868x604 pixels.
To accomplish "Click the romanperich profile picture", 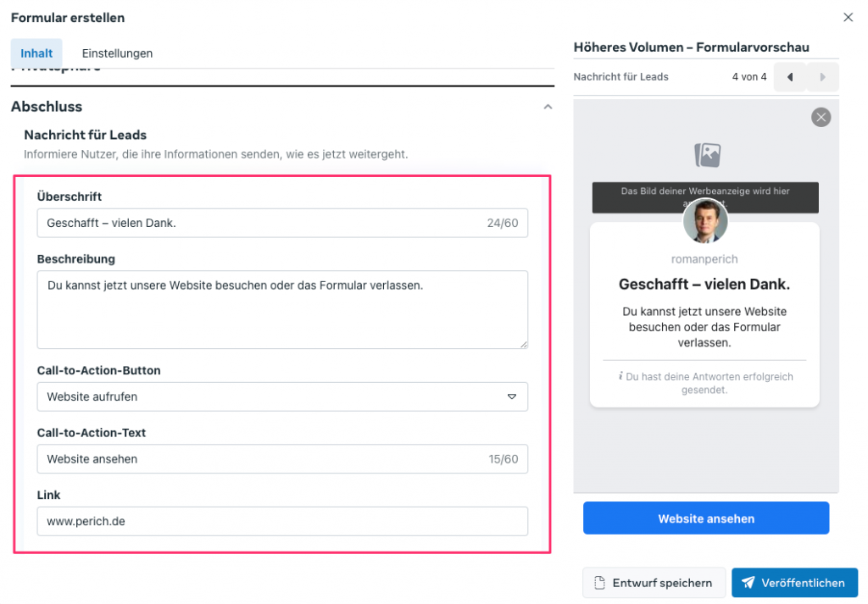I will click(705, 221).
